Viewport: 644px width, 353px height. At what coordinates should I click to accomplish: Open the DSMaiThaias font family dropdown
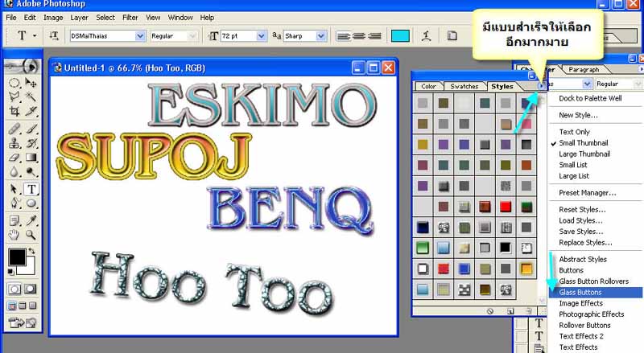click(x=139, y=36)
